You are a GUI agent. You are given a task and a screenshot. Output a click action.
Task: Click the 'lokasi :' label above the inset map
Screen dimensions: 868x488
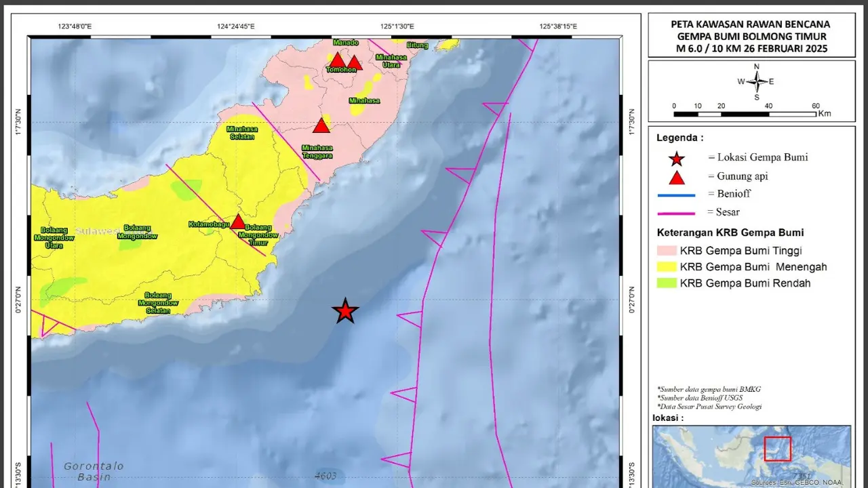point(668,418)
